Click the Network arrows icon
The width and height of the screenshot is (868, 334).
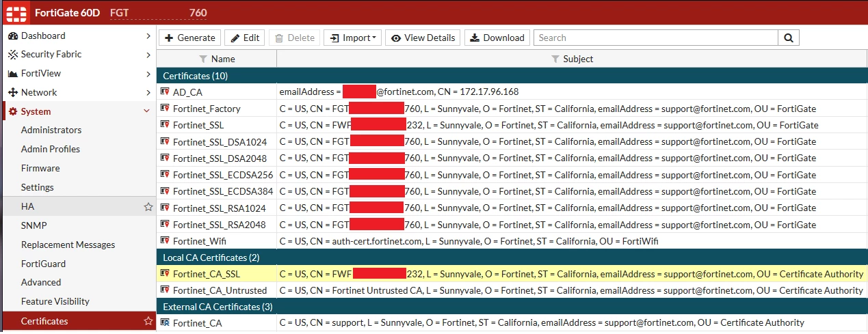pos(13,92)
